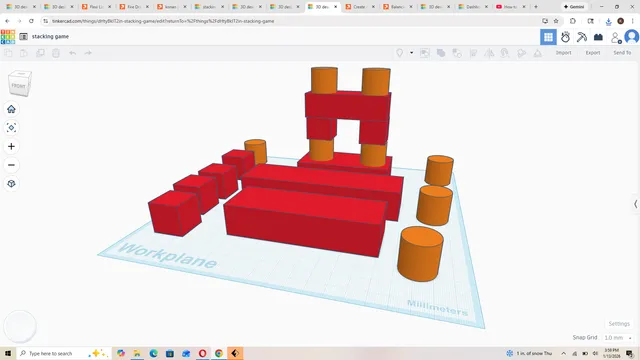The height and width of the screenshot is (360, 640).
Task: Click the Duplicate and repeat icon
Action: [40, 53]
